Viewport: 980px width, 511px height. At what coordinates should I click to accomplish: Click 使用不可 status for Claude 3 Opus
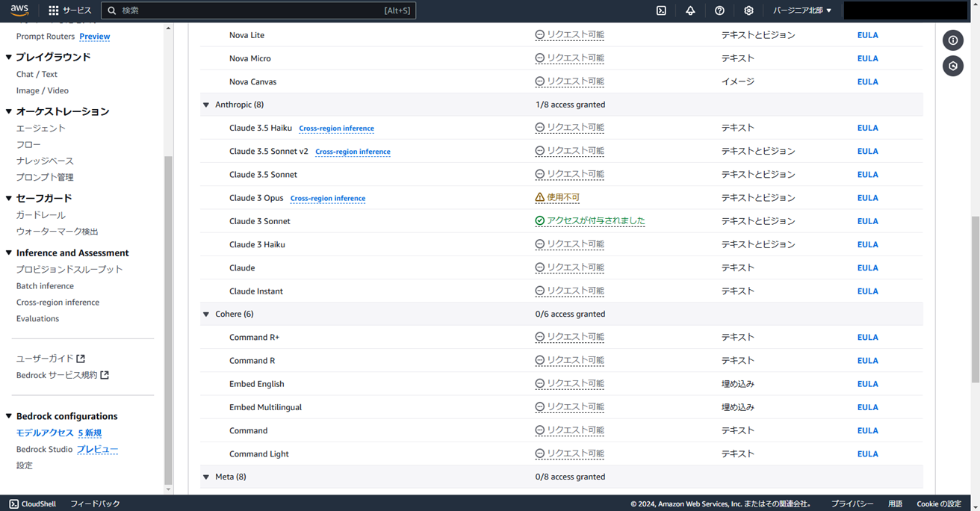pos(563,198)
